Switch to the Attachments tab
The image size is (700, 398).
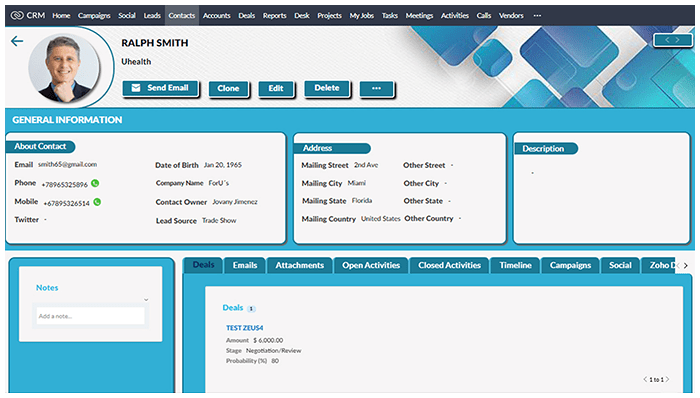point(300,265)
